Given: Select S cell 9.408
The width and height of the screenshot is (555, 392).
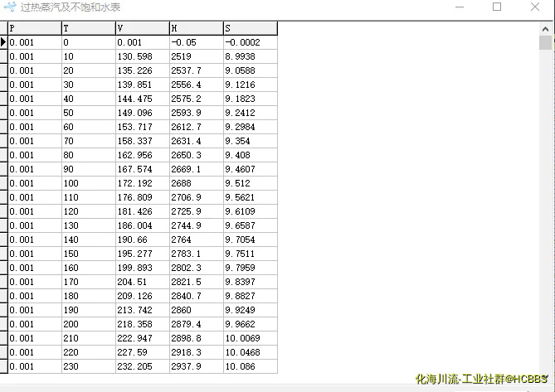Looking at the screenshot, I should click(251, 155).
